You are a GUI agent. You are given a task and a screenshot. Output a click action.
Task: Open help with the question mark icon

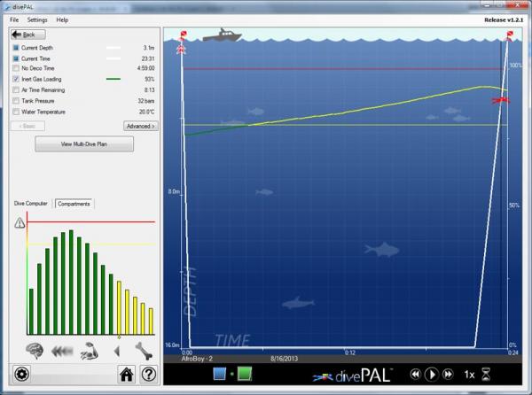(148, 374)
